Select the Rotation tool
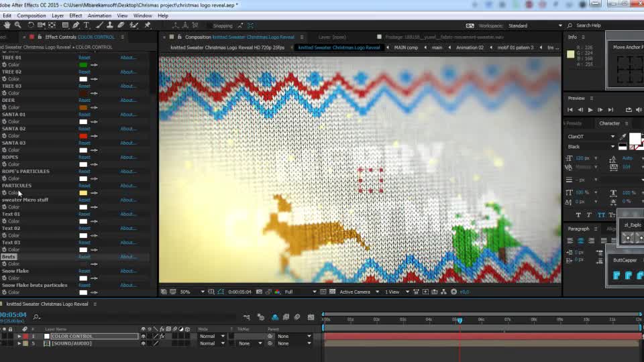This screenshot has height=362, width=644. (31, 25)
